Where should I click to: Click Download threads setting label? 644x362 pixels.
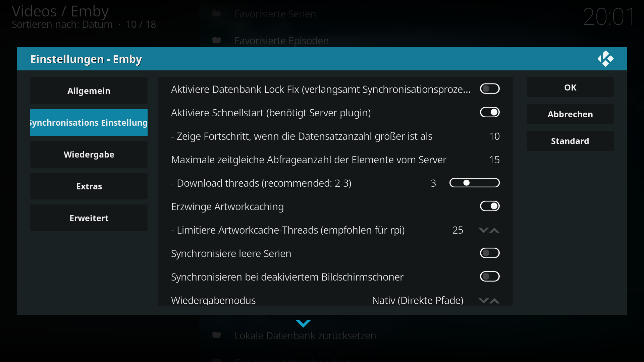pyautogui.click(x=261, y=183)
